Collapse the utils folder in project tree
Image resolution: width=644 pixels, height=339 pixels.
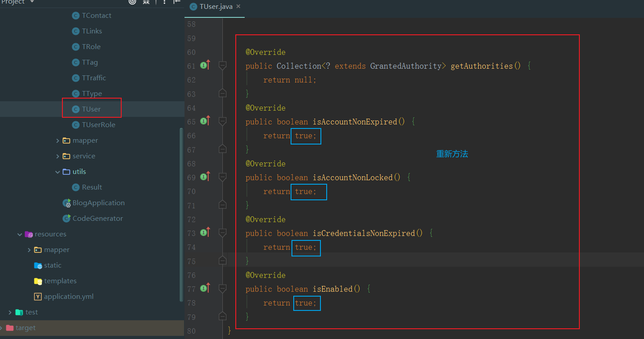pos(57,171)
